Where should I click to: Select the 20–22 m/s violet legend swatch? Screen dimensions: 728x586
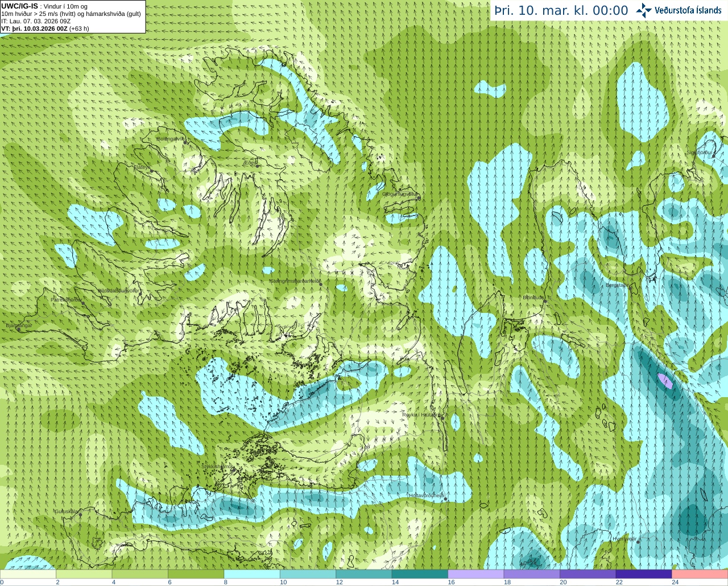click(x=588, y=574)
